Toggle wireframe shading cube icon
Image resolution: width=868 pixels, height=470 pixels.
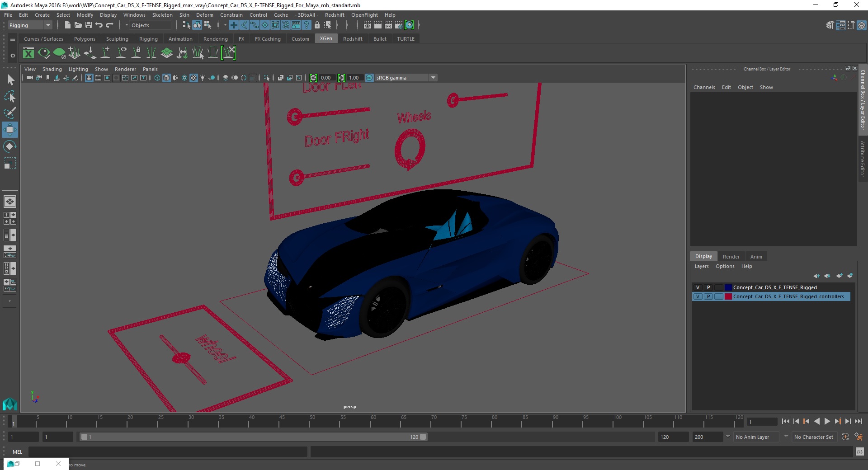pos(157,78)
